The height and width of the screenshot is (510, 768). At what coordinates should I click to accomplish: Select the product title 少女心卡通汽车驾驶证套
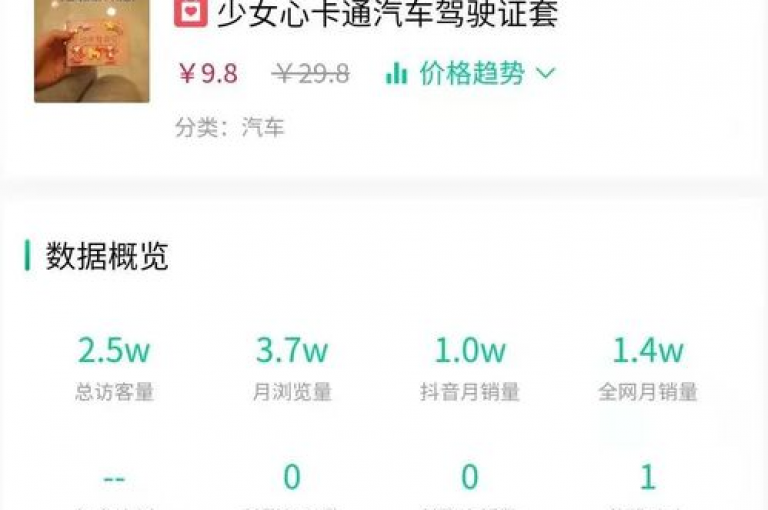tap(387, 13)
